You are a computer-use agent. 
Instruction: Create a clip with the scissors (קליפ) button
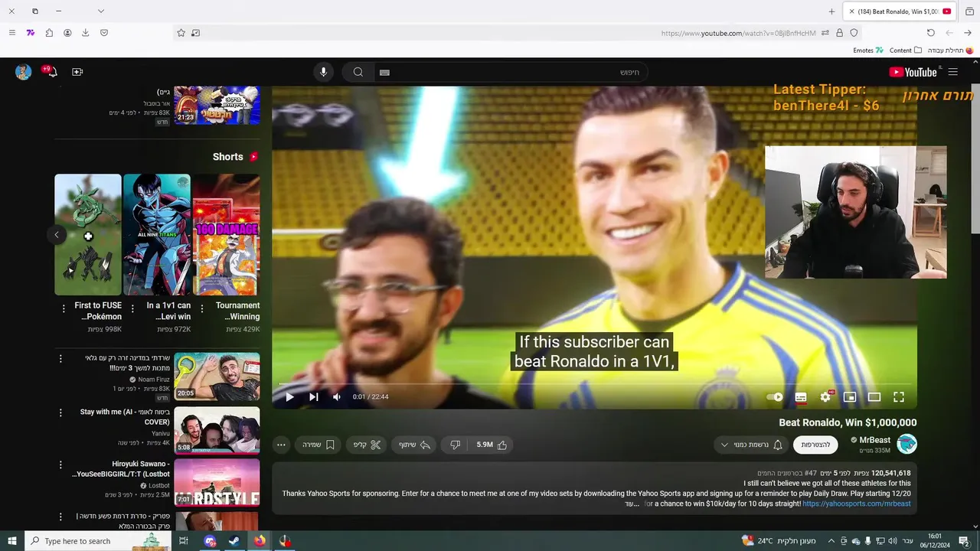[x=367, y=445]
